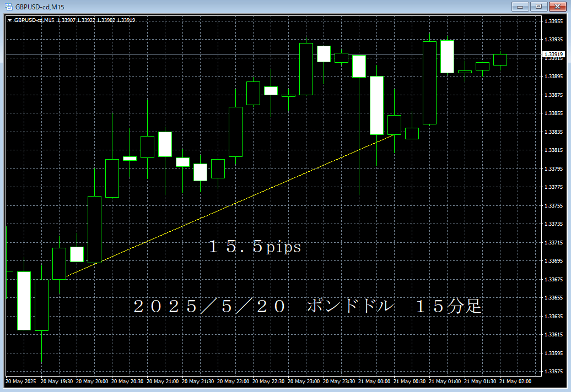Click the chart icon in the title bar
Viewport: 571px width, 392px height.
click(x=8, y=6)
